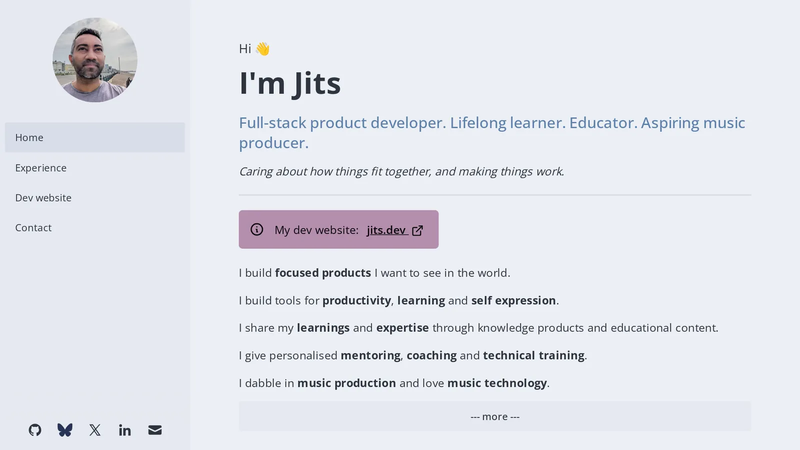Click the info circle icon in banner
Image resolution: width=800 pixels, height=450 pixels.
click(x=257, y=230)
